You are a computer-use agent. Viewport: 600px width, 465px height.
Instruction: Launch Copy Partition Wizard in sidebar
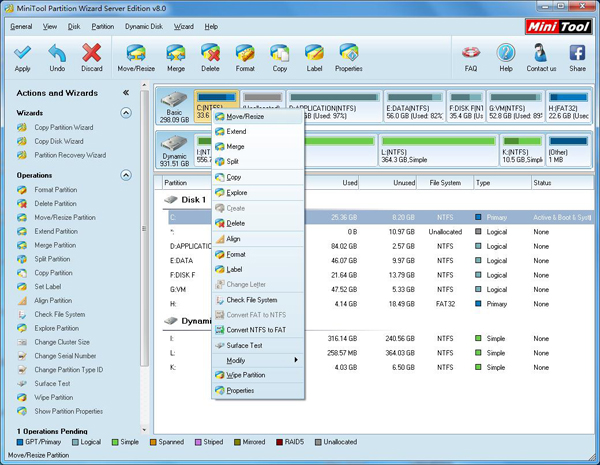(x=64, y=127)
